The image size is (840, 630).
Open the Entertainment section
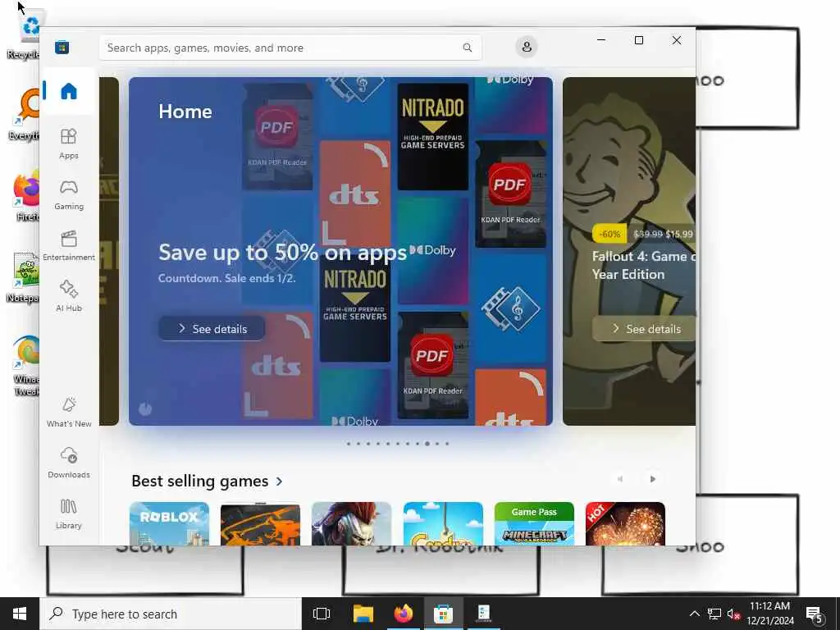coord(69,245)
